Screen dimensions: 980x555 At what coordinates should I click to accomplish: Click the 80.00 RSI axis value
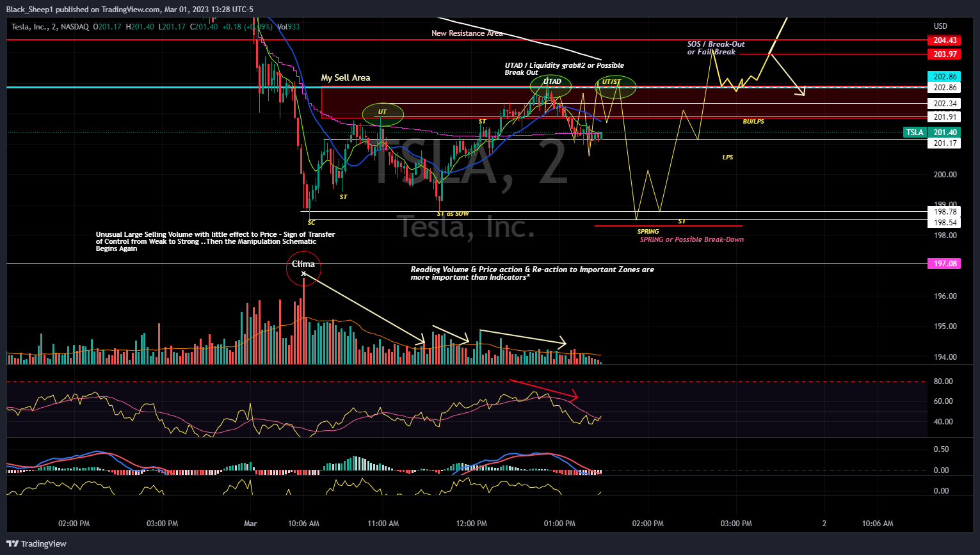944,382
